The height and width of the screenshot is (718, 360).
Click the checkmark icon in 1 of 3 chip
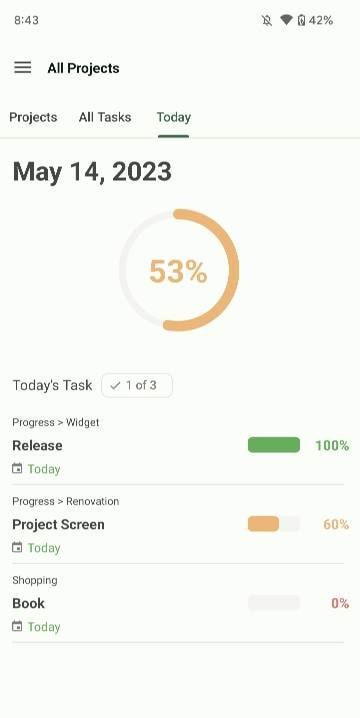click(115, 386)
